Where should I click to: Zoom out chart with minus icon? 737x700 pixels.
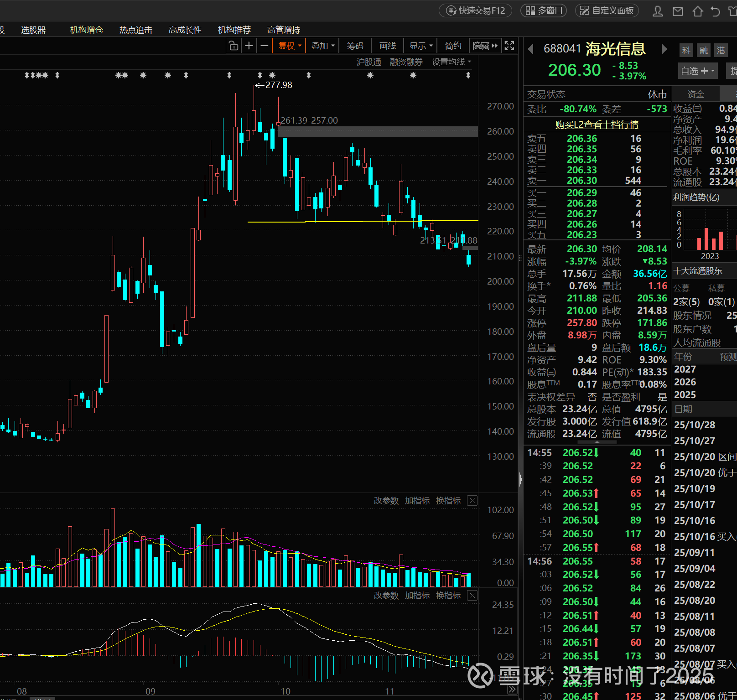pyautogui.click(x=264, y=46)
